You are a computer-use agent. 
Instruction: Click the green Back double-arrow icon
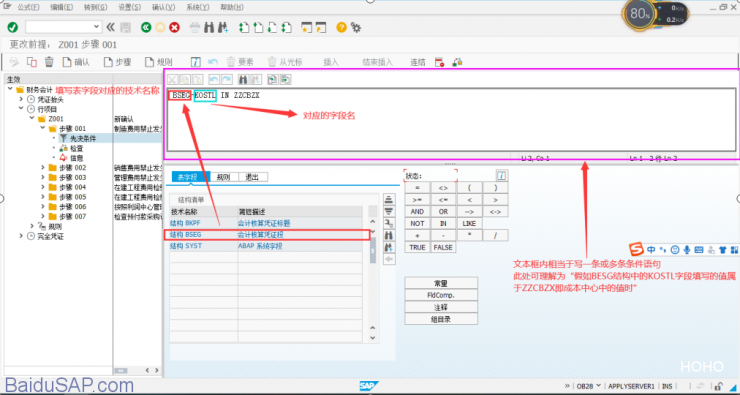click(x=146, y=27)
